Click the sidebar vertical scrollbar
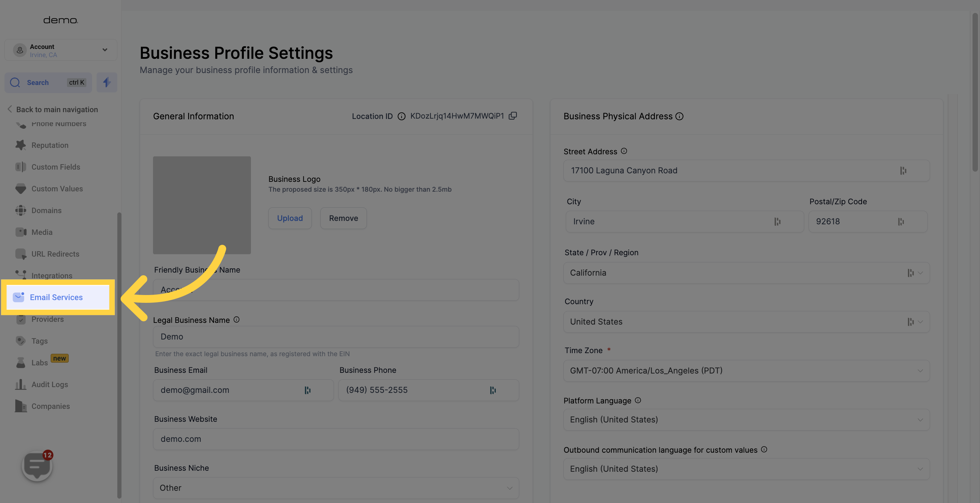The height and width of the screenshot is (503, 980). pos(119,355)
